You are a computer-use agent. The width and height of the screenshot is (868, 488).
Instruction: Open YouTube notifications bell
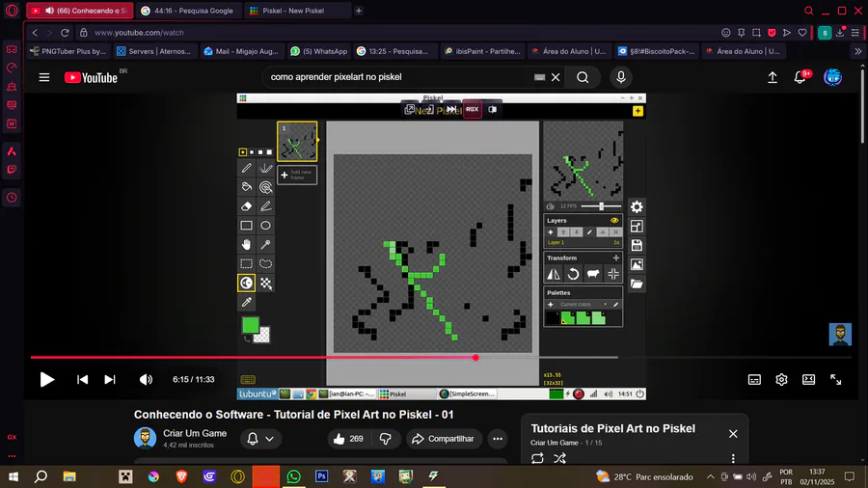pyautogui.click(x=800, y=77)
